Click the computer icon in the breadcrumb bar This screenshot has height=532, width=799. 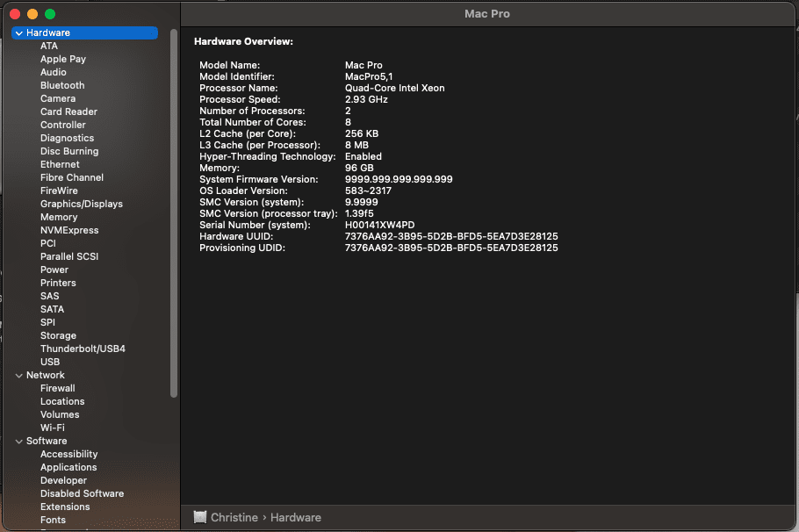[x=200, y=517]
